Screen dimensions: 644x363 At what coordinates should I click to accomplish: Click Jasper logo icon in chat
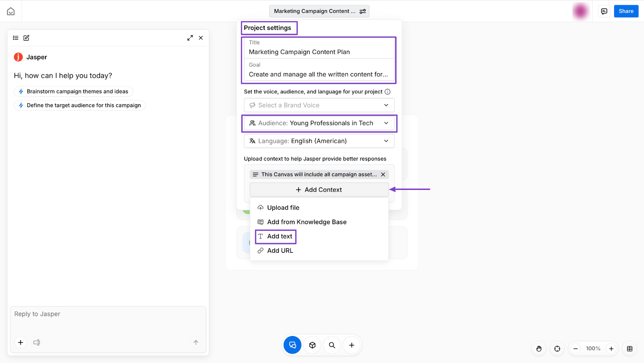[x=18, y=57]
